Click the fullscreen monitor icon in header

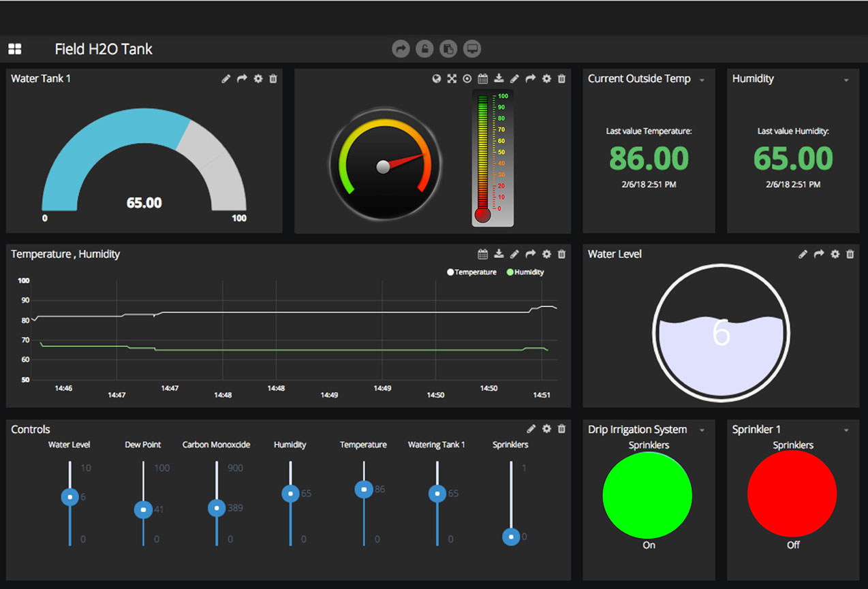click(471, 49)
